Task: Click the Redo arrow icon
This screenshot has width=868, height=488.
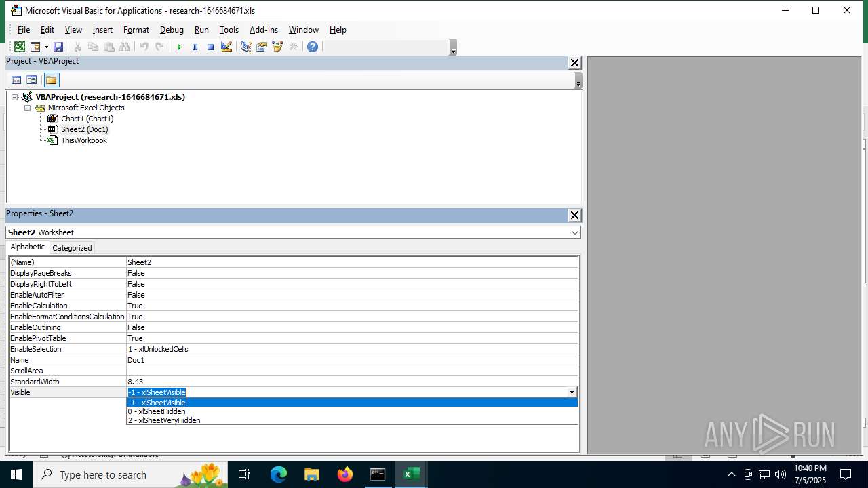Action: [159, 47]
